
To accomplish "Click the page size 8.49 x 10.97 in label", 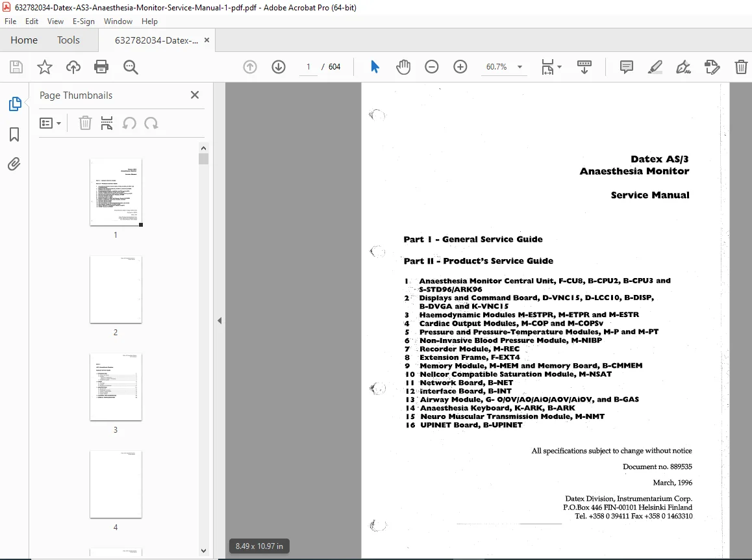I will coord(259,546).
